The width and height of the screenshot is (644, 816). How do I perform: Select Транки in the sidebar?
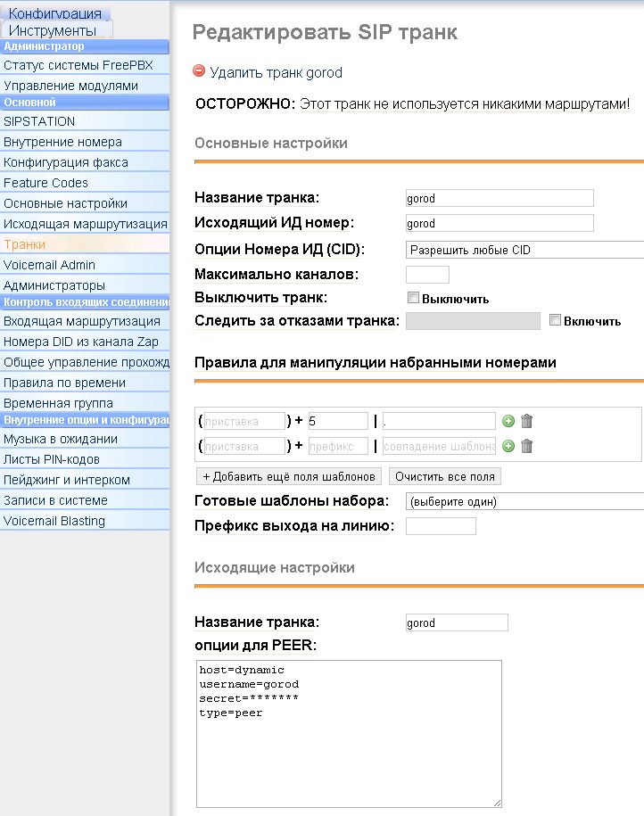pos(85,244)
